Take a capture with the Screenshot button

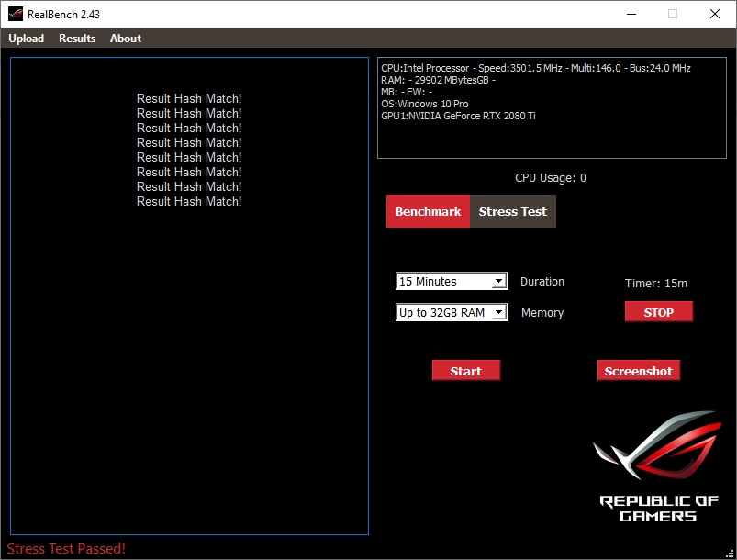[x=638, y=371]
